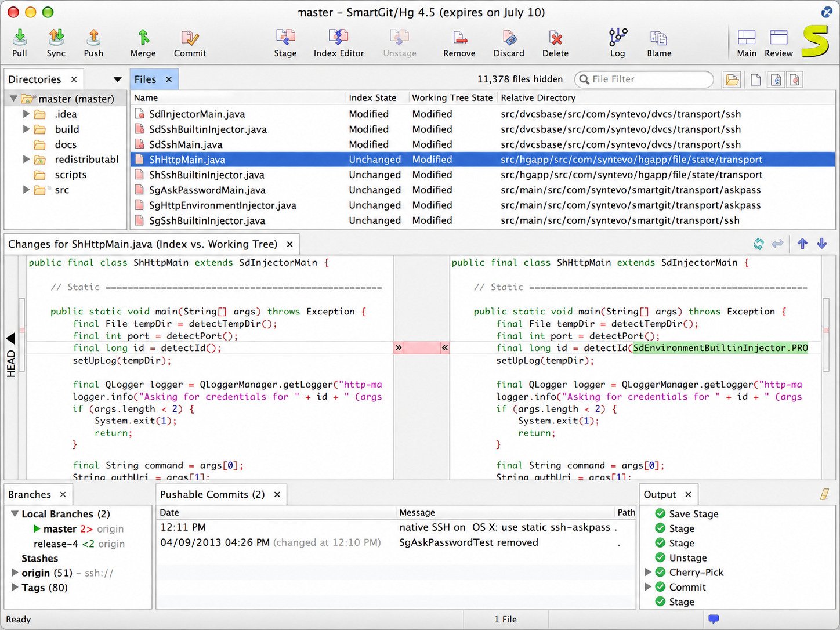
Task: Click the speech bubble icon in status bar
Action: [x=714, y=619]
